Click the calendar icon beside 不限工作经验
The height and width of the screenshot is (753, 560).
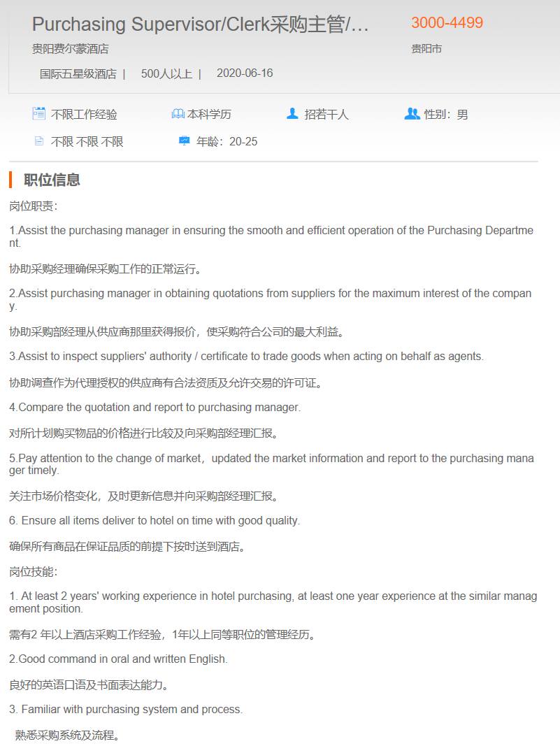pos(39,113)
